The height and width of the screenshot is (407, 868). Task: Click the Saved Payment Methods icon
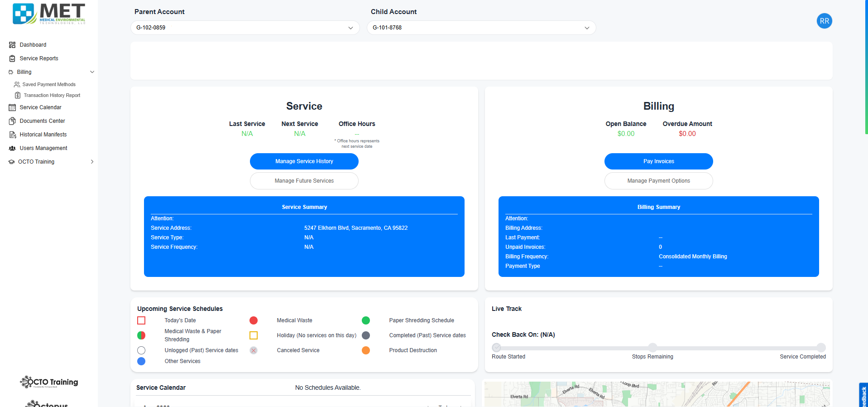pyautogui.click(x=17, y=84)
